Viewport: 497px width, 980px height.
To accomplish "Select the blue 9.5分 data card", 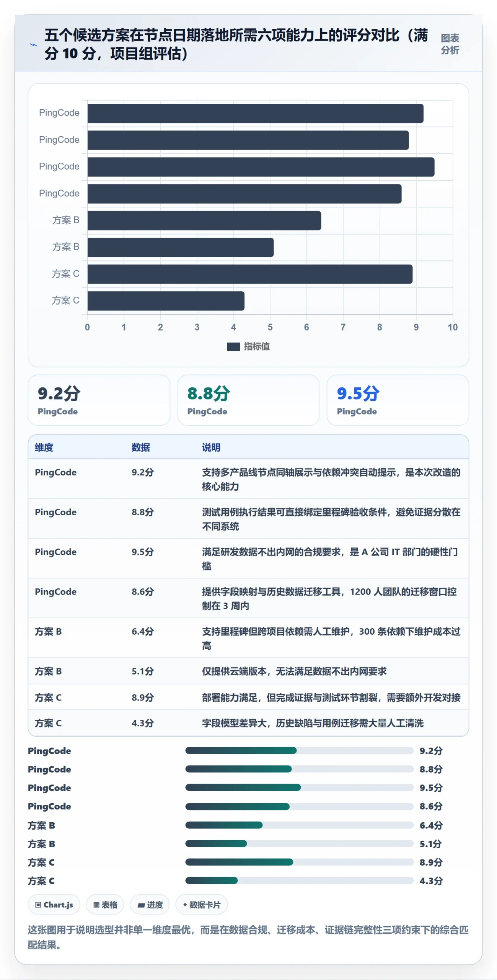I will pos(398,400).
